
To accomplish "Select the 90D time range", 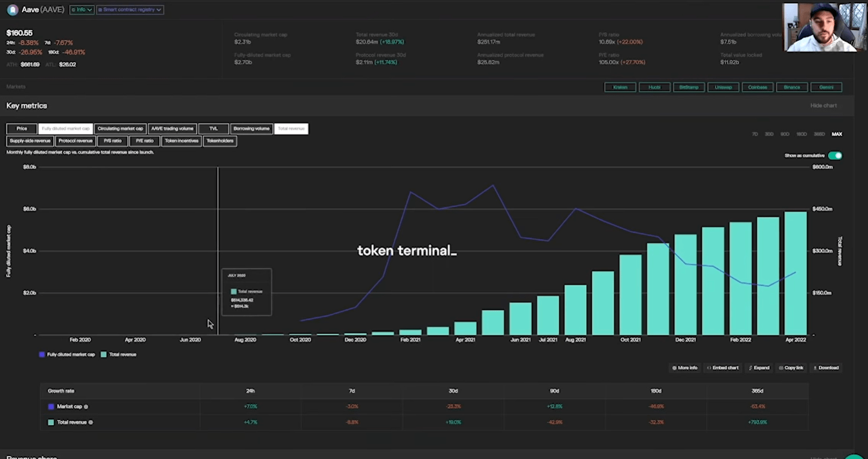I will [785, 134].
